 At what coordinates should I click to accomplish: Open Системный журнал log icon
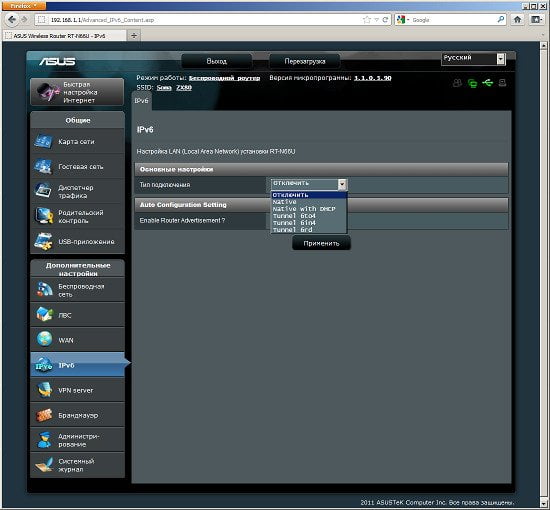(x=44, y=465)
